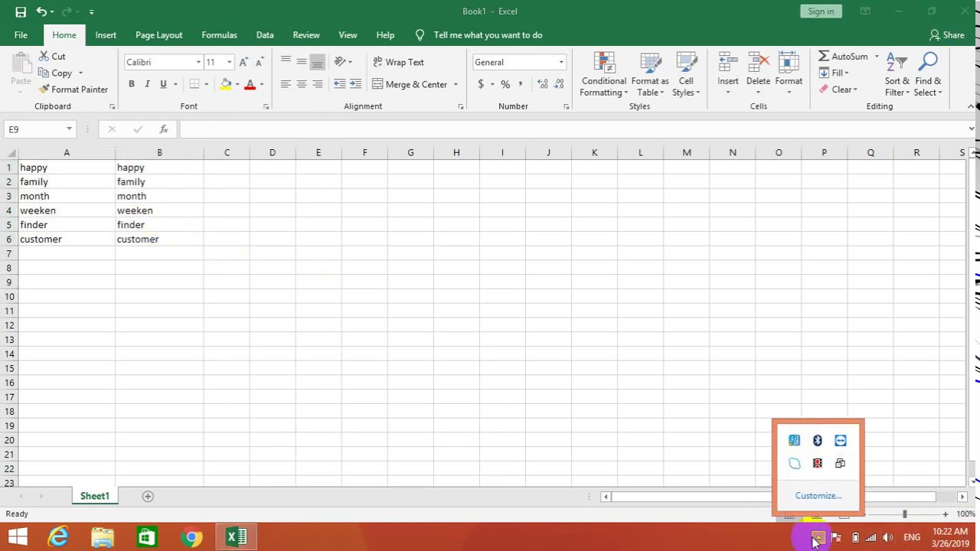This screenshot has height=551, width=980.
Task: Apply Percent Style format
Action: [x=505, y=84]
